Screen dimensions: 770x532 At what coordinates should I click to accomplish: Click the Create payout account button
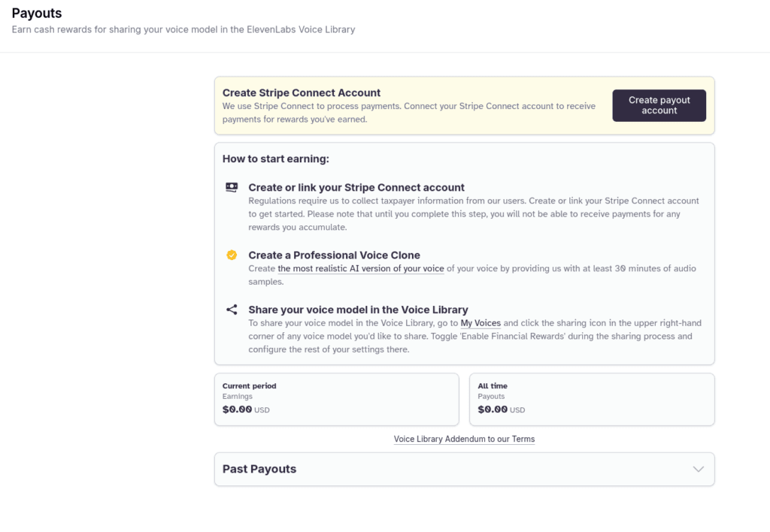659,105
